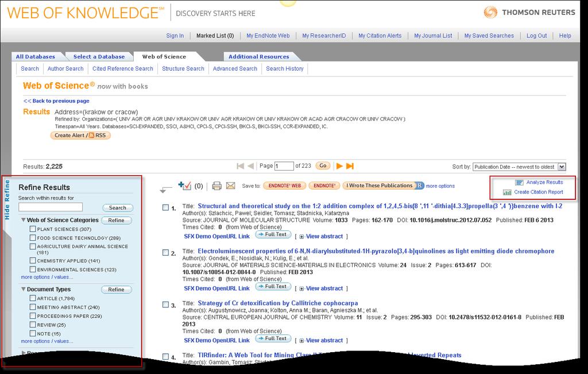
Task: Show more Document Types options
Action: point(47,341)
